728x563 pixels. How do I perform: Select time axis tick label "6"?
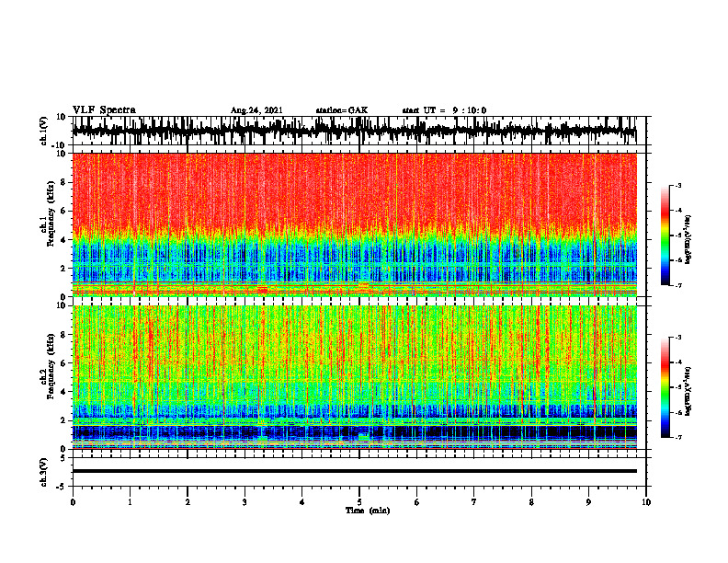pos(417,502)
